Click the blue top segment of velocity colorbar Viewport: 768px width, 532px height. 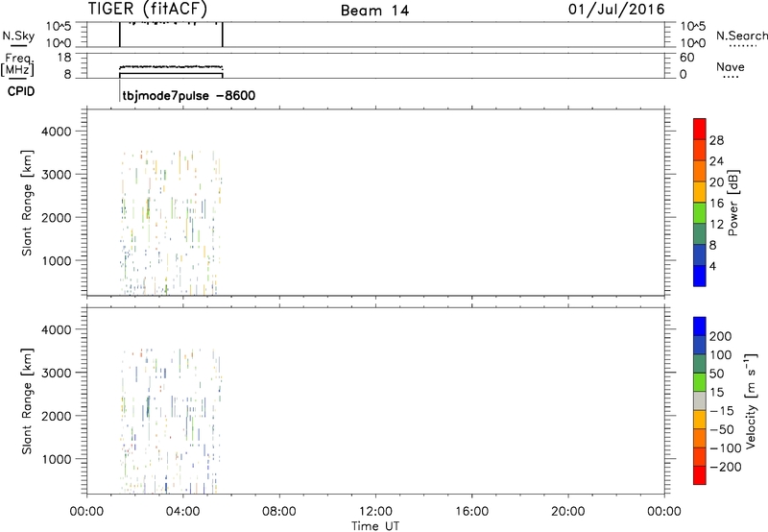point(700,326)
